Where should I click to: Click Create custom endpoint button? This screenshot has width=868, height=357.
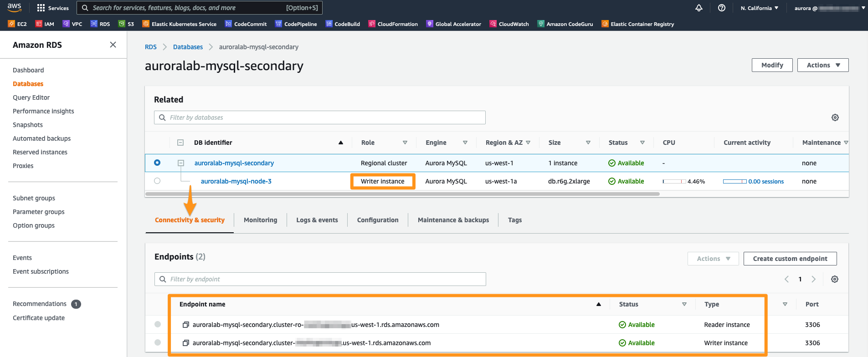click(790, 259)
